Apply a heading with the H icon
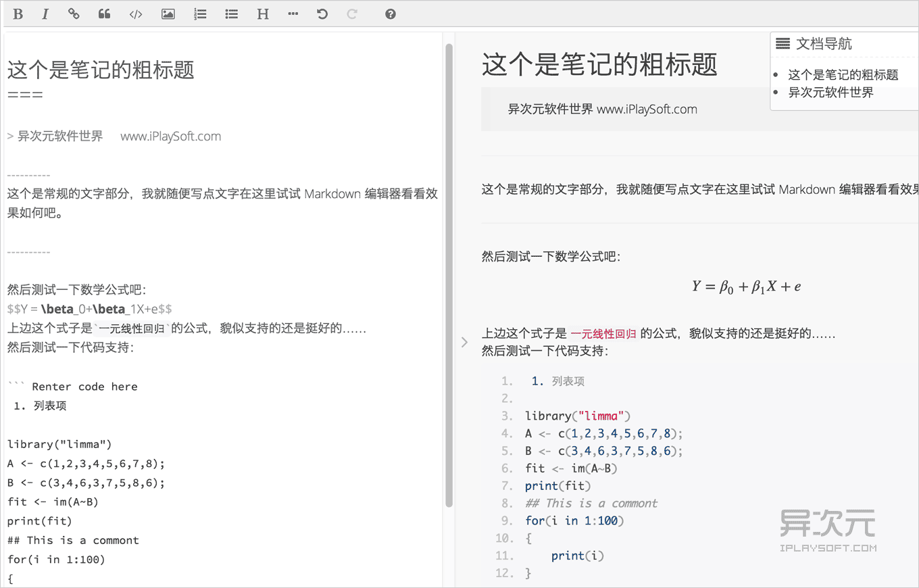 262,14
